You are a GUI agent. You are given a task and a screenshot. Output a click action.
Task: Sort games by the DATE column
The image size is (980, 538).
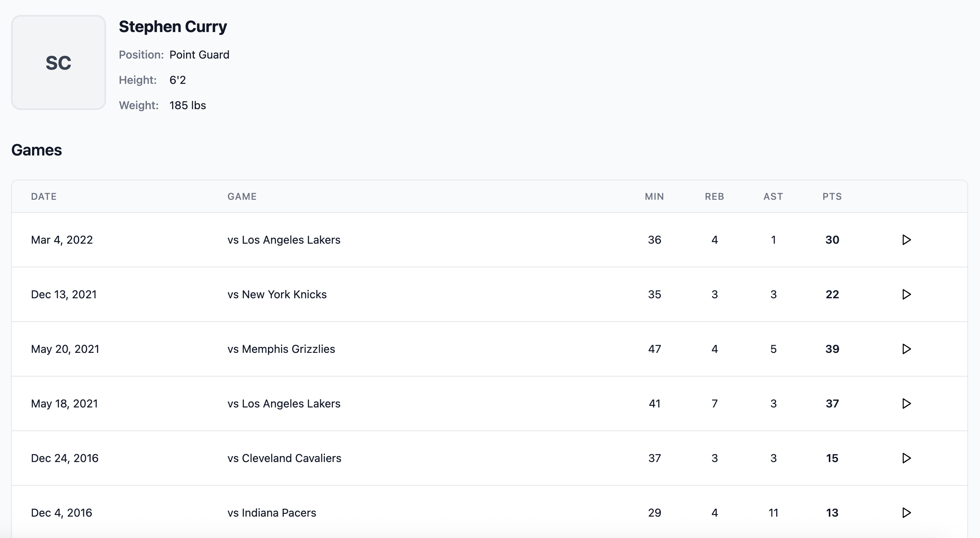click(44, 196)
